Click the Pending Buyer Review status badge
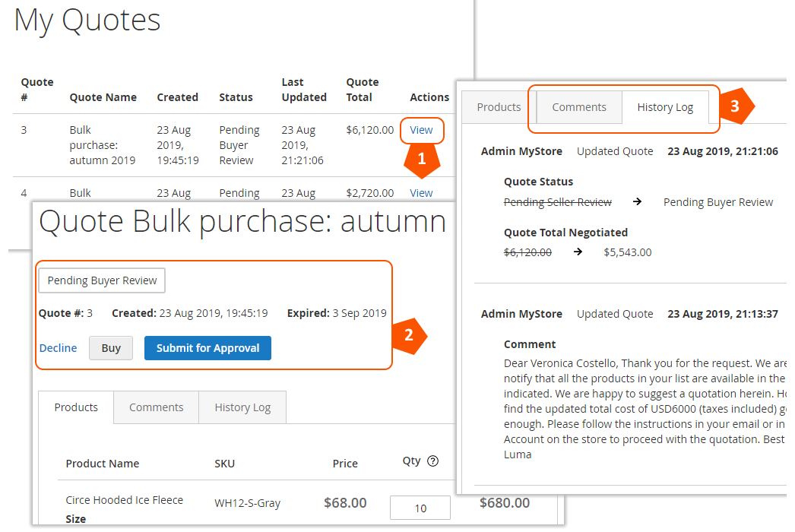 click(102, 280)
